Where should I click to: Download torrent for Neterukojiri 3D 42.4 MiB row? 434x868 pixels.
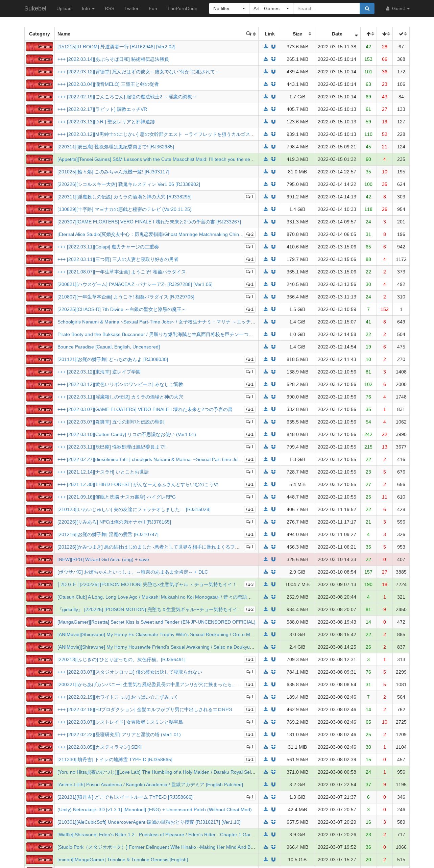tap(266, 810)
